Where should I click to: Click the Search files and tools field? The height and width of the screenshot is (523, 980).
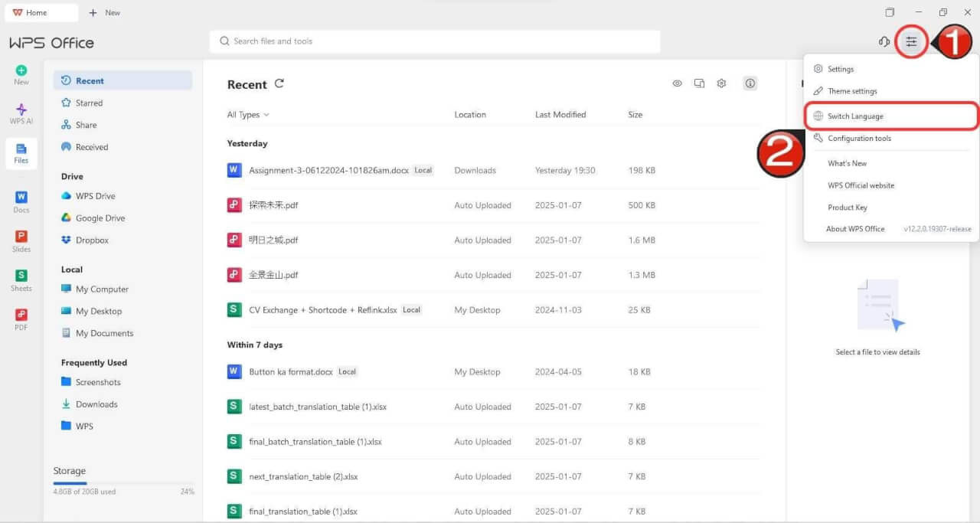(x=434, y=41)
